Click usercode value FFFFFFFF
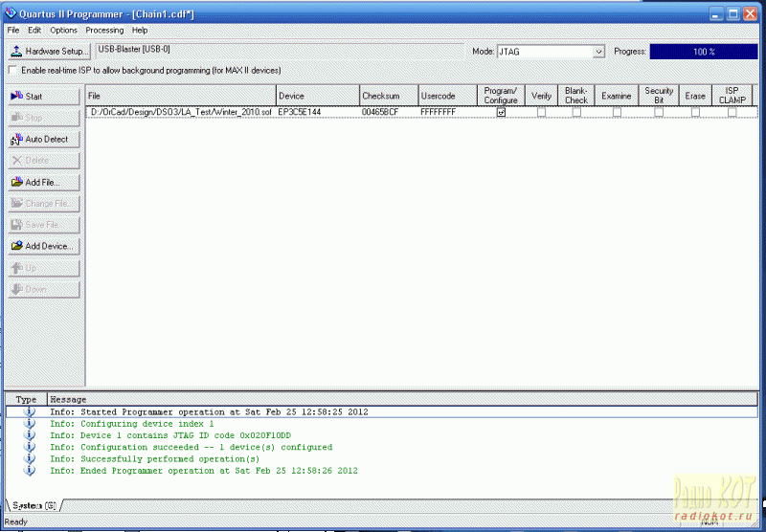The height and width of the screenshot is (532, 766). click(439, 112)
